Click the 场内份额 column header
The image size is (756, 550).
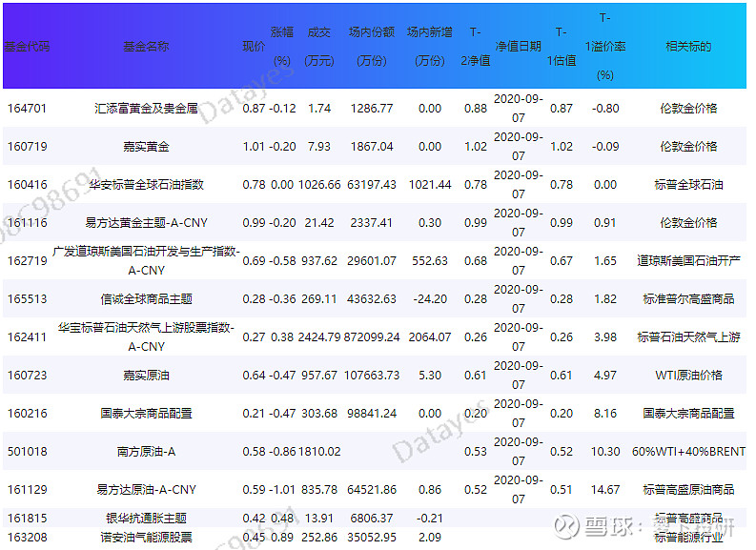371,46
